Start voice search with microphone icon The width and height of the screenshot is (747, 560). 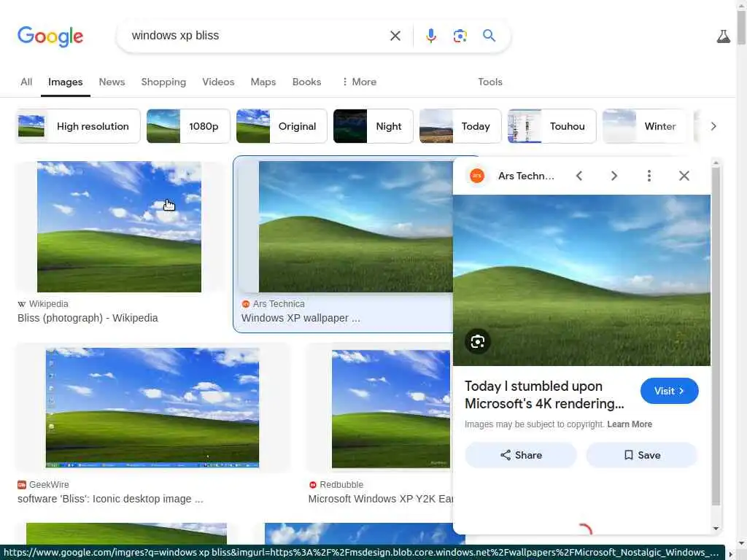click(430, 36)
